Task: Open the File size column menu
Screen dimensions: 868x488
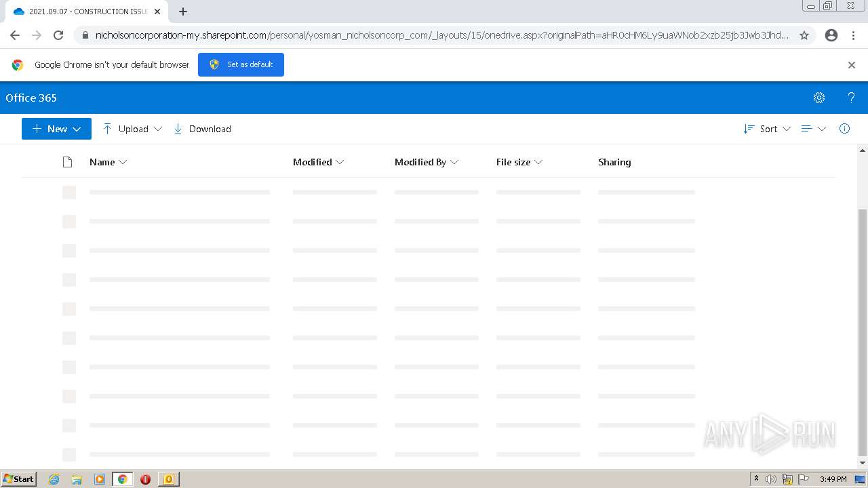Action: (x=519, y=162)
